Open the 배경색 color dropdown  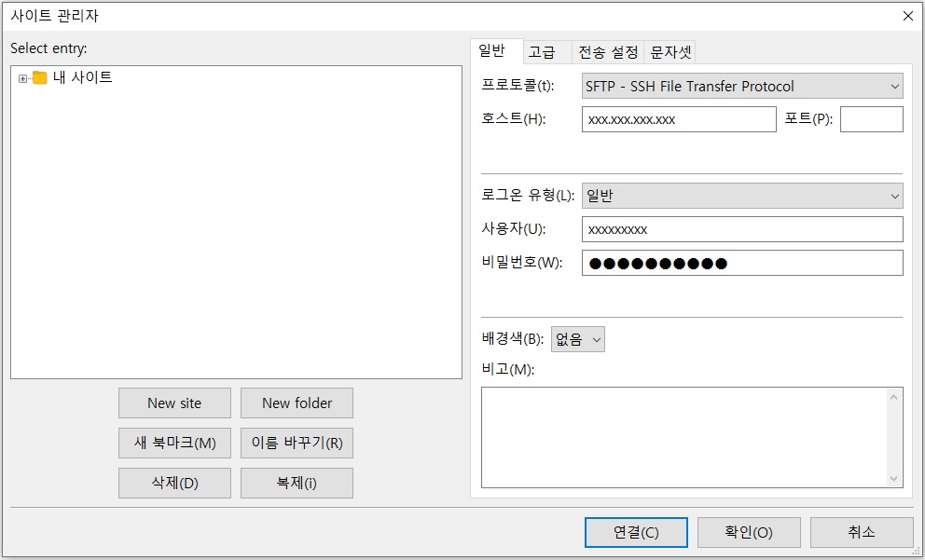tap(578, 339)
